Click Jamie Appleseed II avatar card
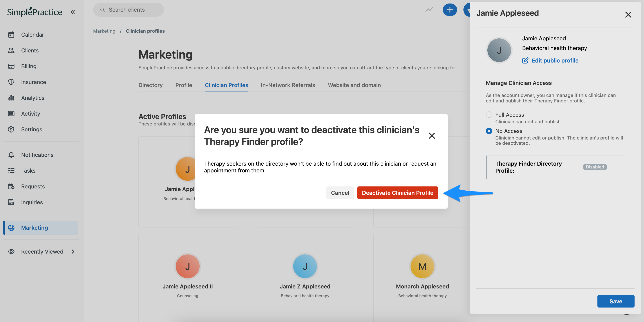 pyautogui.click(x=188, y=266)
